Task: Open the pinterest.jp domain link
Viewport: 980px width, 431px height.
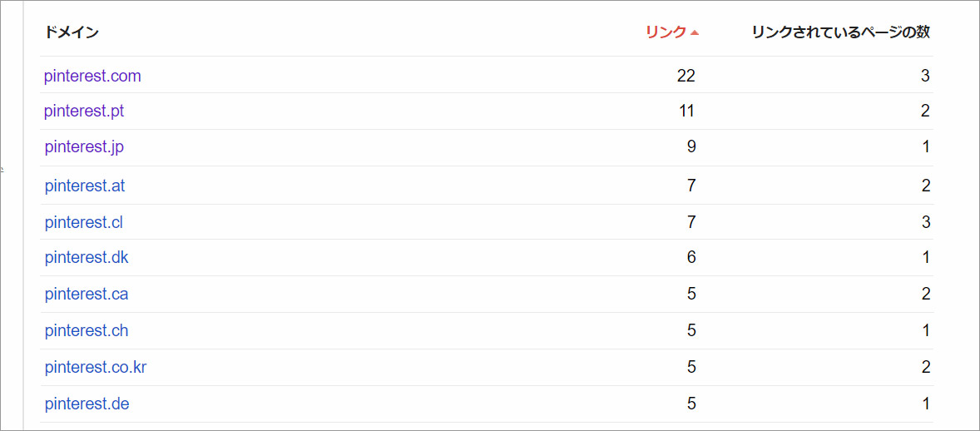Action: [x=84, y=147]
